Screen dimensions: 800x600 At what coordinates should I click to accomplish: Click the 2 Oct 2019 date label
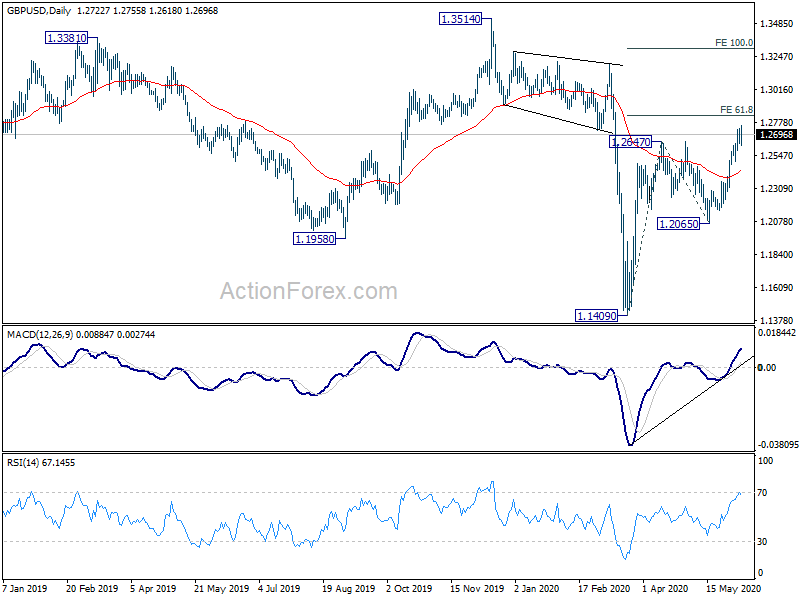pos(409,588)
